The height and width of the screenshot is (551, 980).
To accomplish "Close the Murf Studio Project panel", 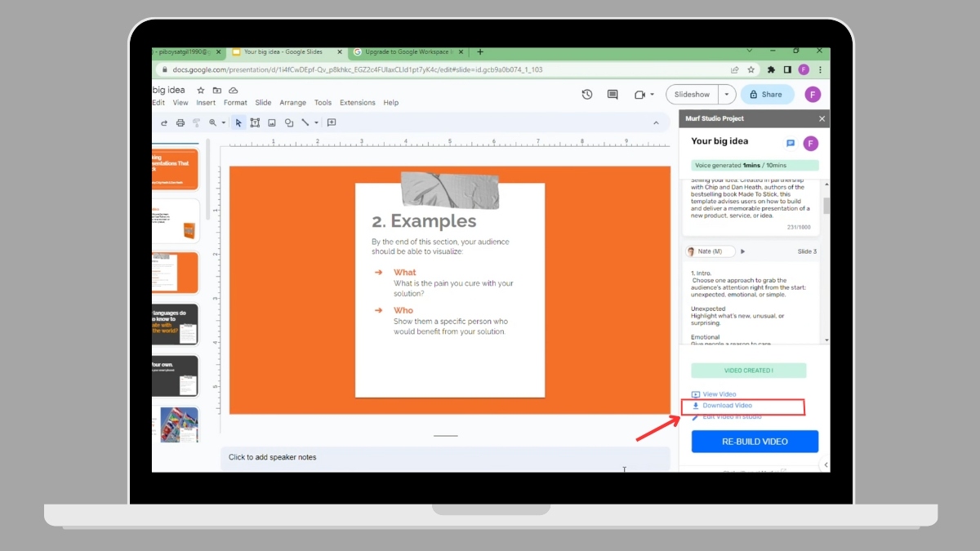I will [822, 119].
